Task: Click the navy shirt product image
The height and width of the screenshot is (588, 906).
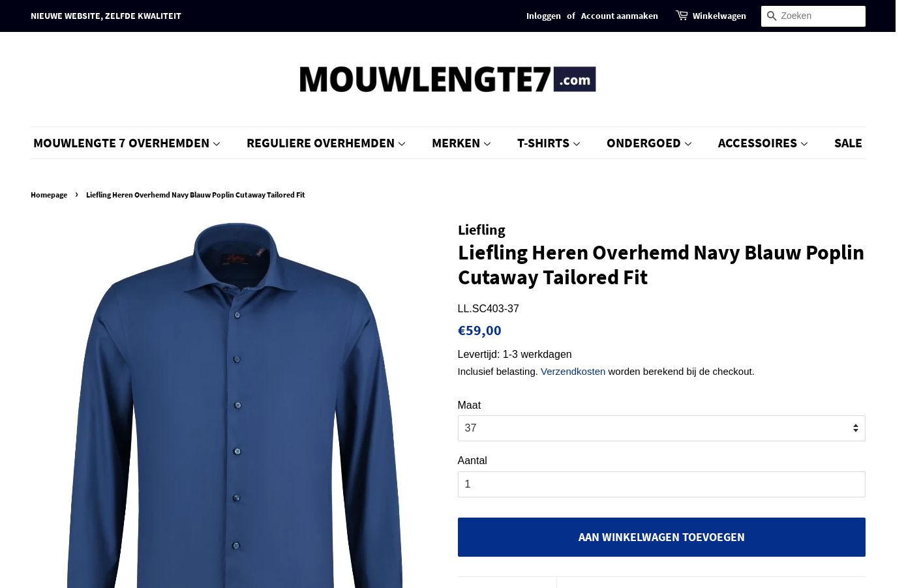Action: pyautogui.click(x=235, y=404)
